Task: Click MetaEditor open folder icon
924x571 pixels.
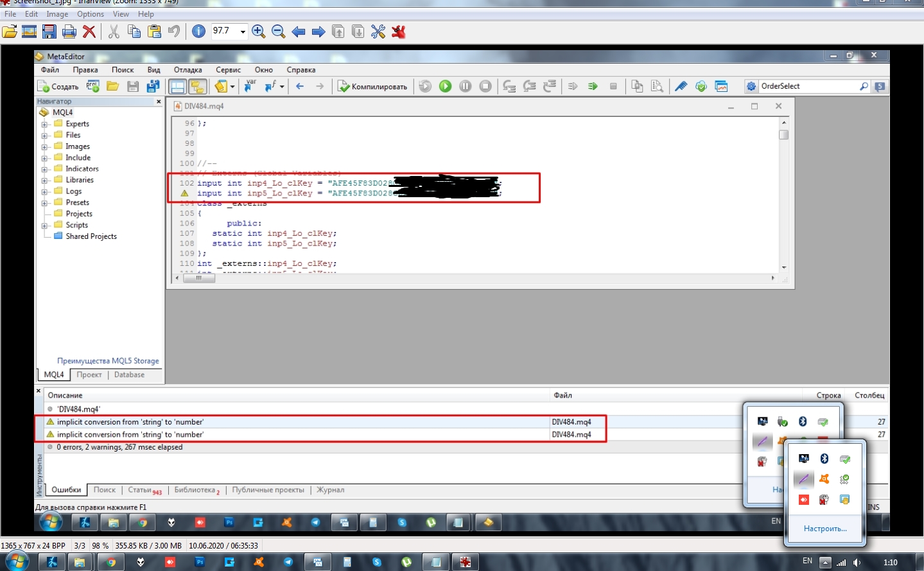Action: (113, 86)
